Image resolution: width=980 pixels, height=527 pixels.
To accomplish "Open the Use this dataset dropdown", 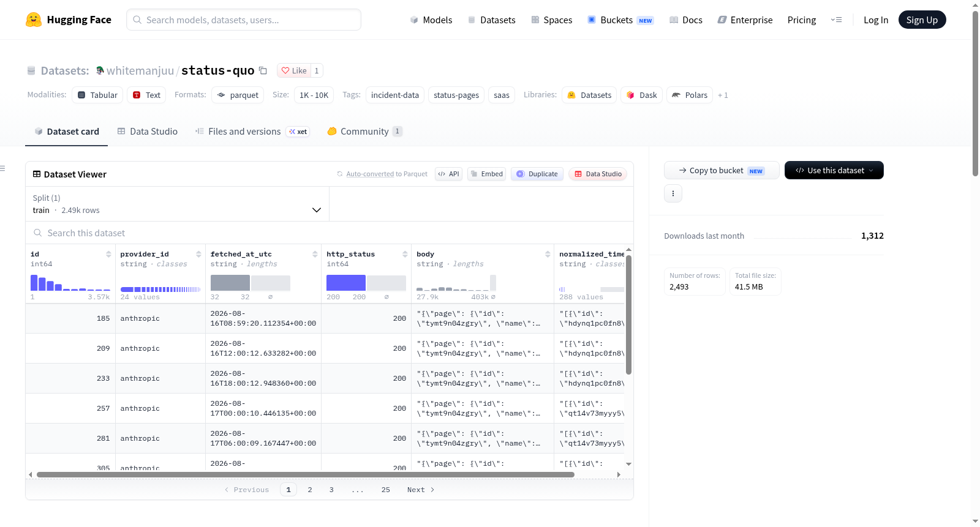I will tap(834, 170).
